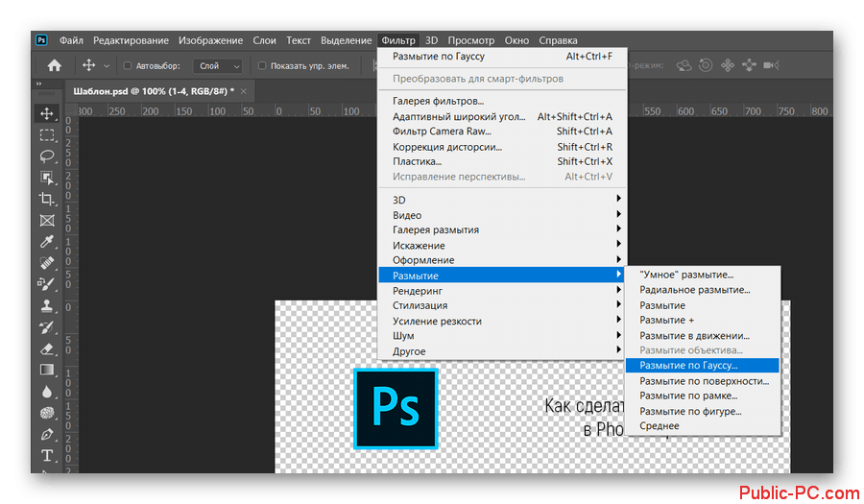
Task: Click the Photoshop Ps logo icon
Action: 42,40
